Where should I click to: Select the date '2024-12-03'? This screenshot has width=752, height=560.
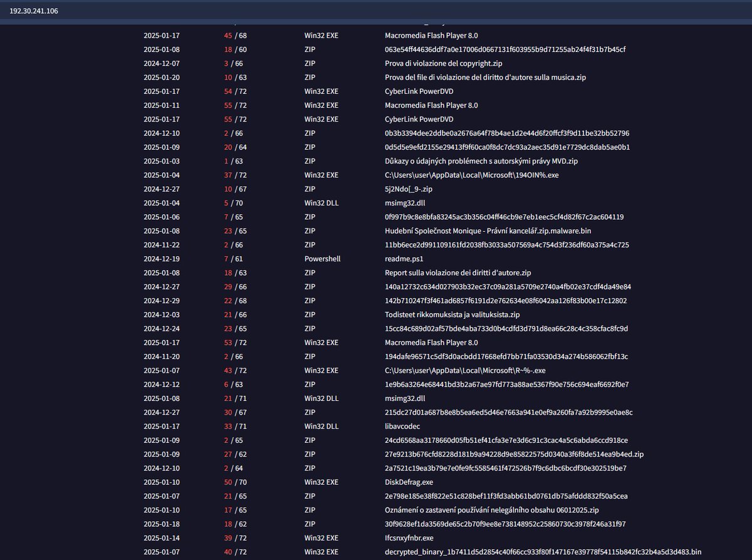pos(162,314)
